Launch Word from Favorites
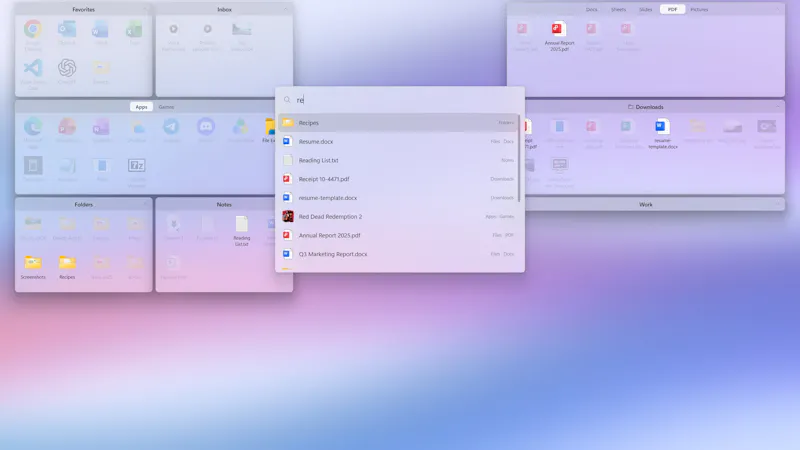This screenshot has width=800, height=450. tap(101, 34)
